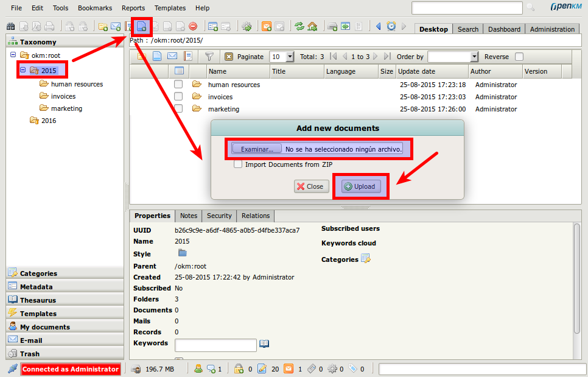Switch to the Security tab
588x377 pixels.
point(219,216)
